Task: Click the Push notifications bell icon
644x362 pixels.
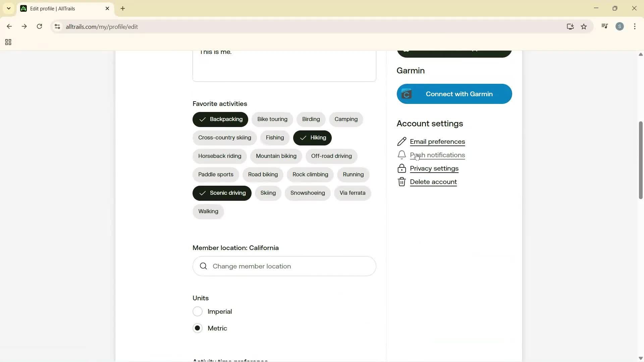Action: click(x=402, y=155)
